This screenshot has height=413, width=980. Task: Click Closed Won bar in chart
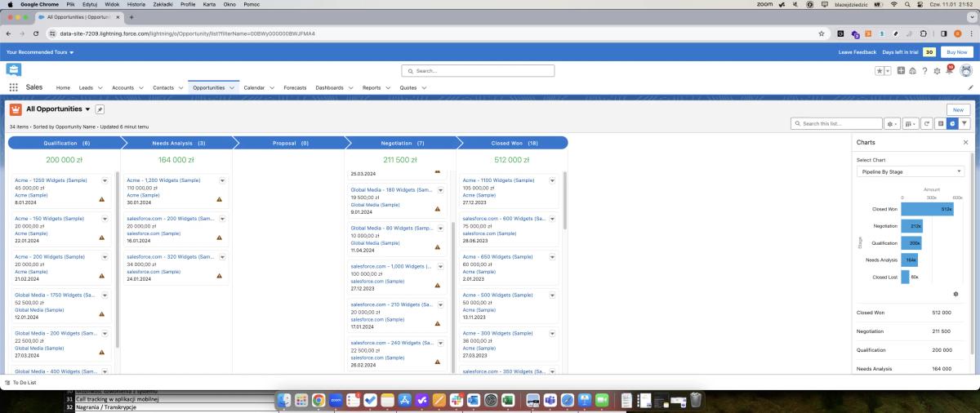point(928,209)
